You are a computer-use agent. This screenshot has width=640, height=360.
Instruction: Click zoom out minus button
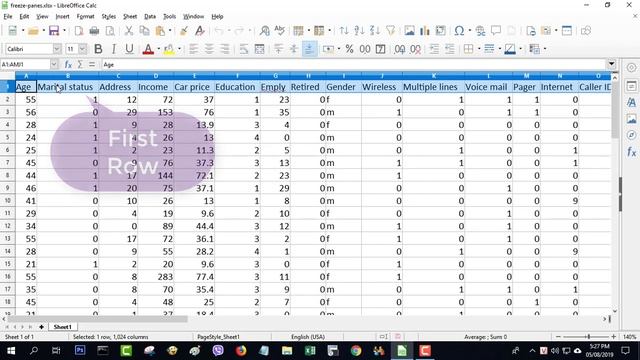click(558, 337)
